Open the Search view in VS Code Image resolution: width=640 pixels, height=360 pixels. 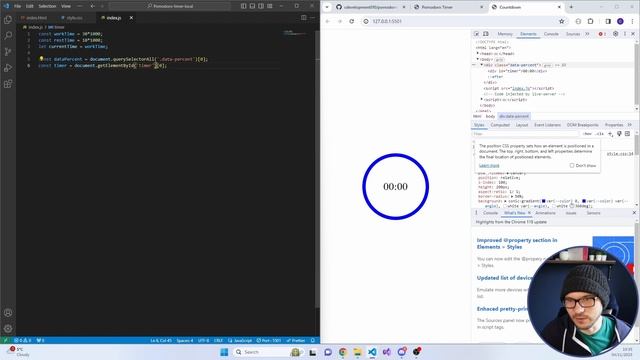(x=8, y=36)
